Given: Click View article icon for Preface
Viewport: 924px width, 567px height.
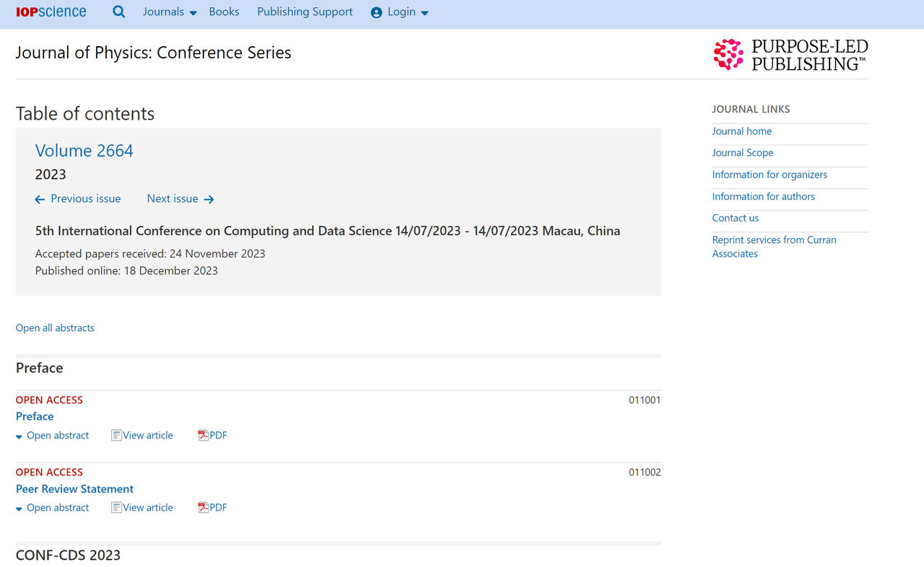Looking at the screenshot, I should [x=116, y=435].
